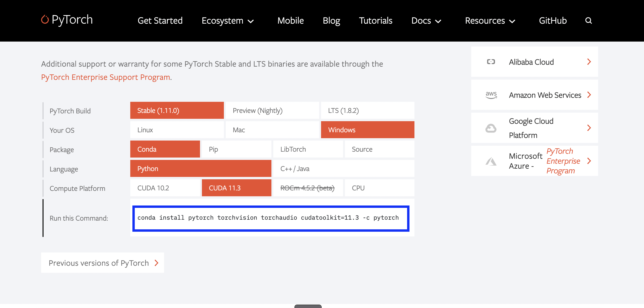Expand the Resources dropdown menu
This screenshot has height=308, width=644.
point(490,21)
